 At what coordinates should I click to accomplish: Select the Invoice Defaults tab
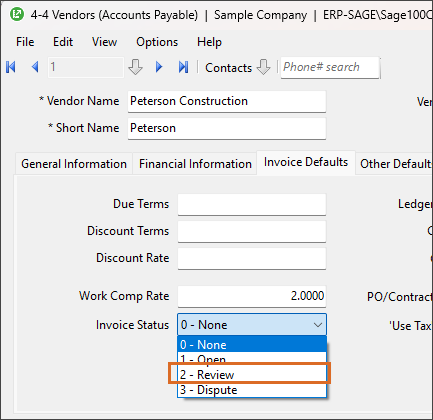(x=306, y=162)
